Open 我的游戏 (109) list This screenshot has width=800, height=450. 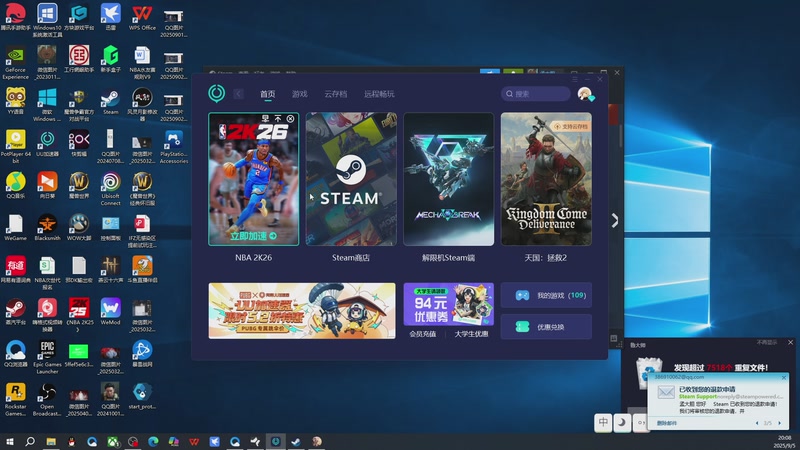[546, 295]
